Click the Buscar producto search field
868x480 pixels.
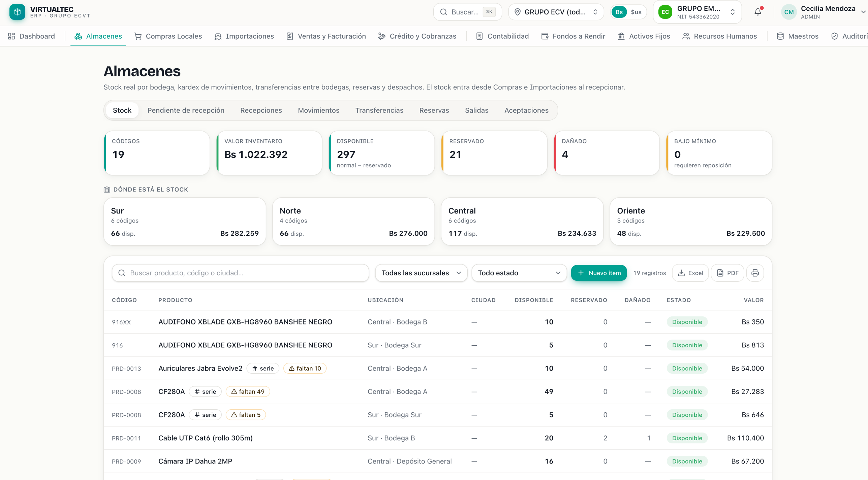click(x=240, y=273)
